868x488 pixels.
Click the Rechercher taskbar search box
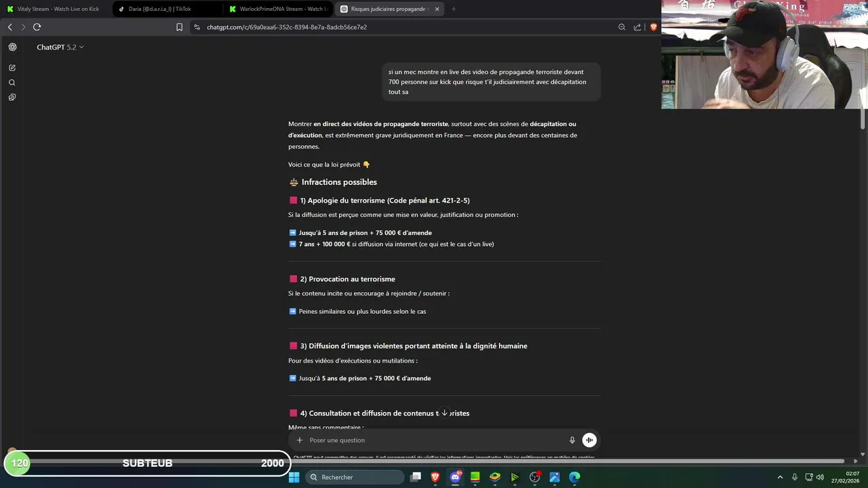pyautogui.click(x=355, y=477)
